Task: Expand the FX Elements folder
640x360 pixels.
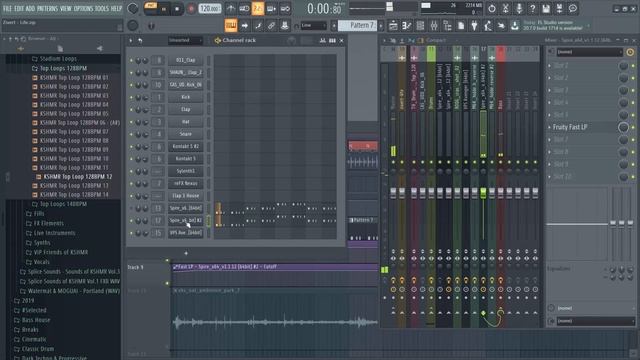Action: pyautogui.click(x=44, y=223)
